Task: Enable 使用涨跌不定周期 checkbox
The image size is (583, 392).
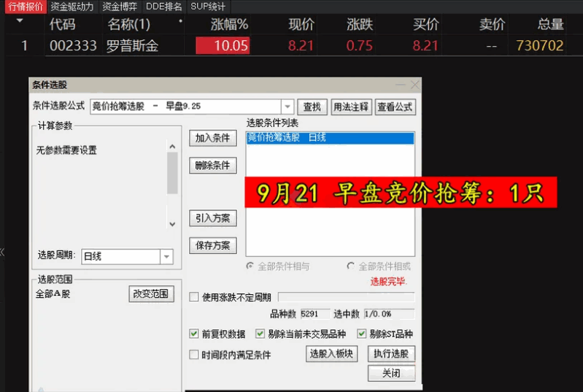Action: coord(193,297)
